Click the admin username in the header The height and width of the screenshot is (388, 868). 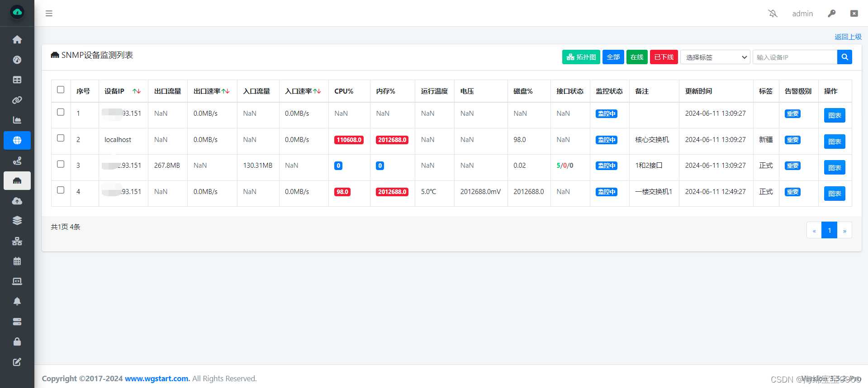click(x=802, y=14)
